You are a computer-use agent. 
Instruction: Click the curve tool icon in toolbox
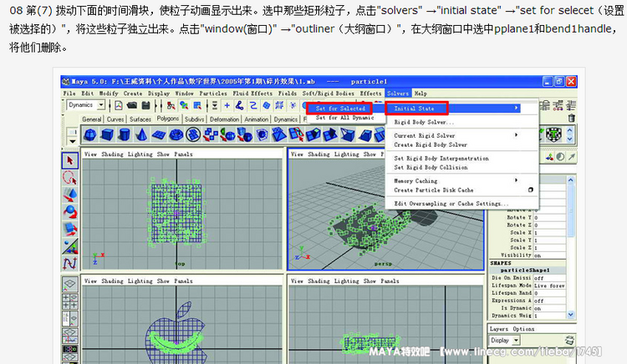[70, 264]
